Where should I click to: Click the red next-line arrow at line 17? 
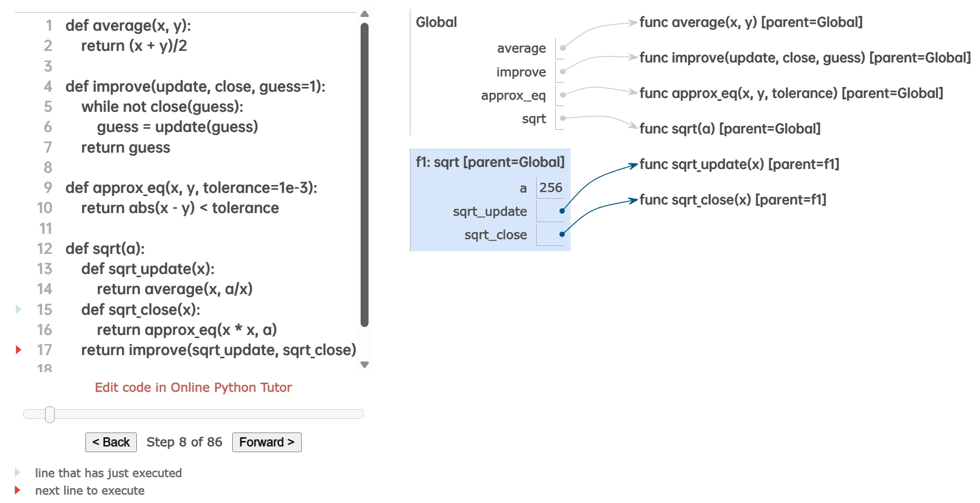[x=19, y=350]
